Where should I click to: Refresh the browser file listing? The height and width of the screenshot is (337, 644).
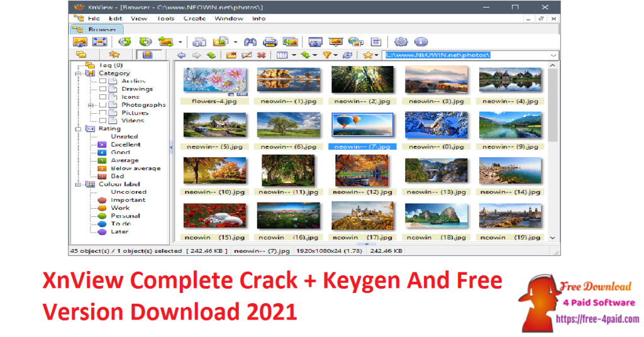(347, 55)
